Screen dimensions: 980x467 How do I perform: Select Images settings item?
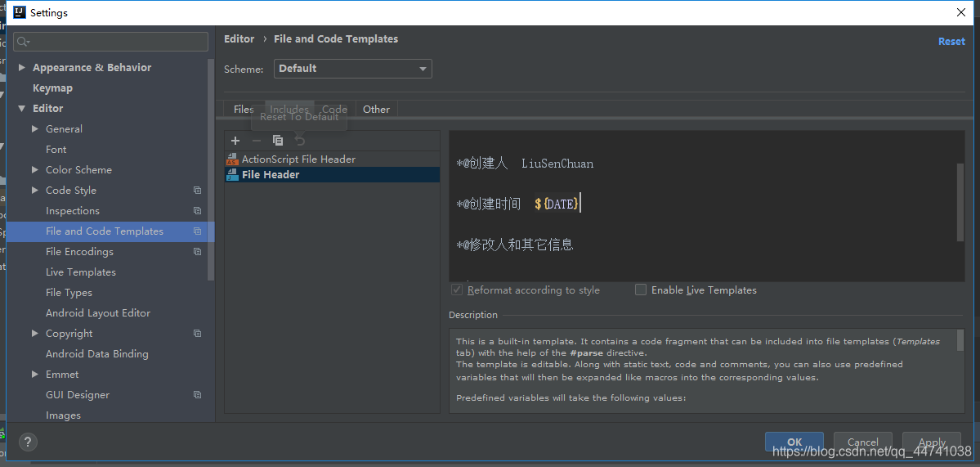coord(63,415)
